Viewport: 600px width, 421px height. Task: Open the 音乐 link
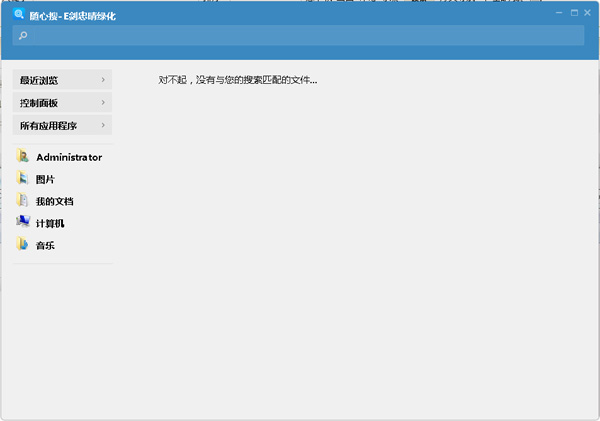point(45,245)
